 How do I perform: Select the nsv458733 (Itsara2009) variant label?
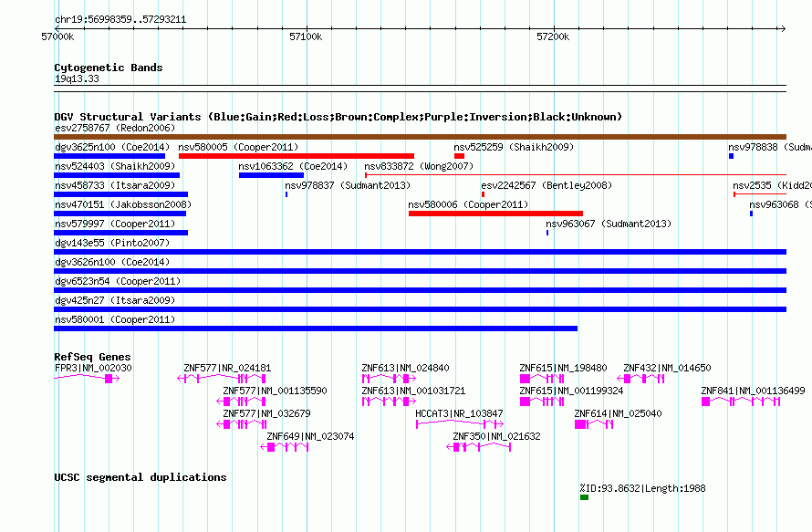point(115,185)
